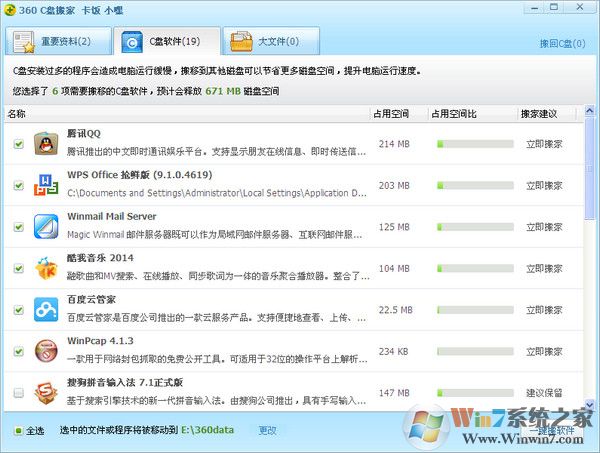Switch to the 重要资料(2) tab

coord(58,41)
